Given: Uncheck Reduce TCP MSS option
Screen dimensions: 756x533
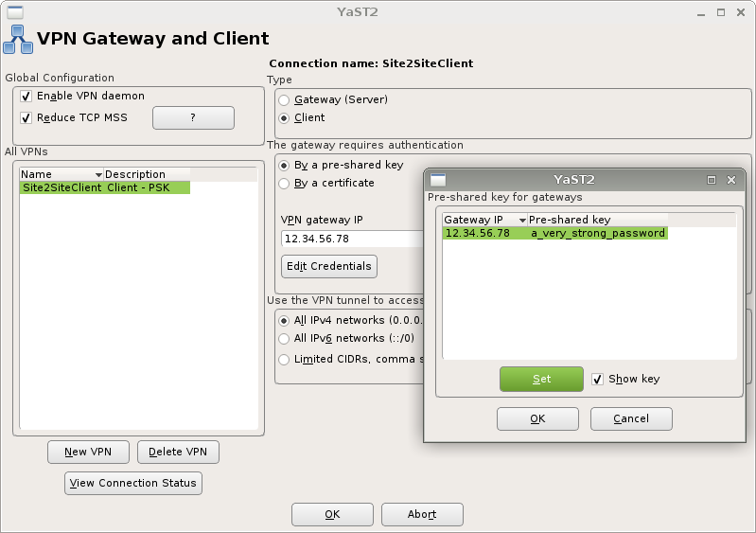Looking at the screenshot, I should pyautogui.click(x=26, y=118).
